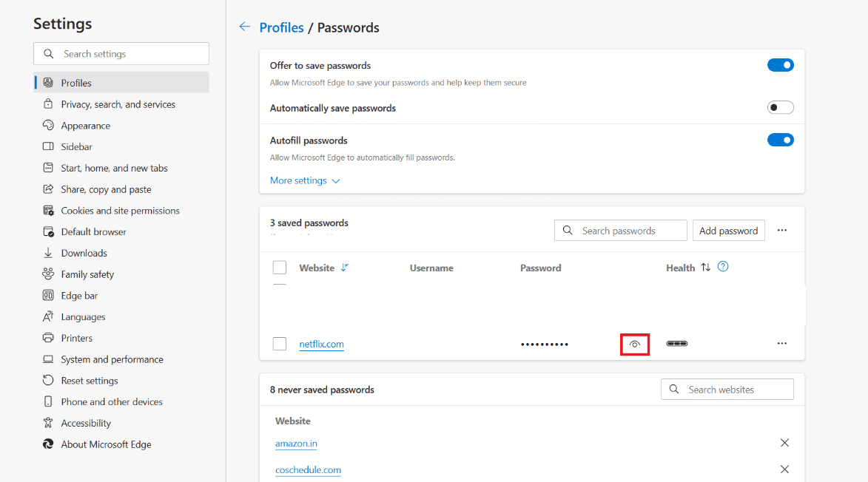Click the Search passwords field
Viewport: 868px width, 482px height.
click(x=621, y=231)
